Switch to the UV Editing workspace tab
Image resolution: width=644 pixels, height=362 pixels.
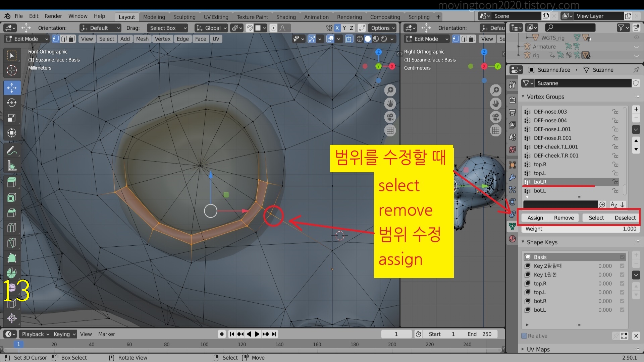[x=216, y=17]
